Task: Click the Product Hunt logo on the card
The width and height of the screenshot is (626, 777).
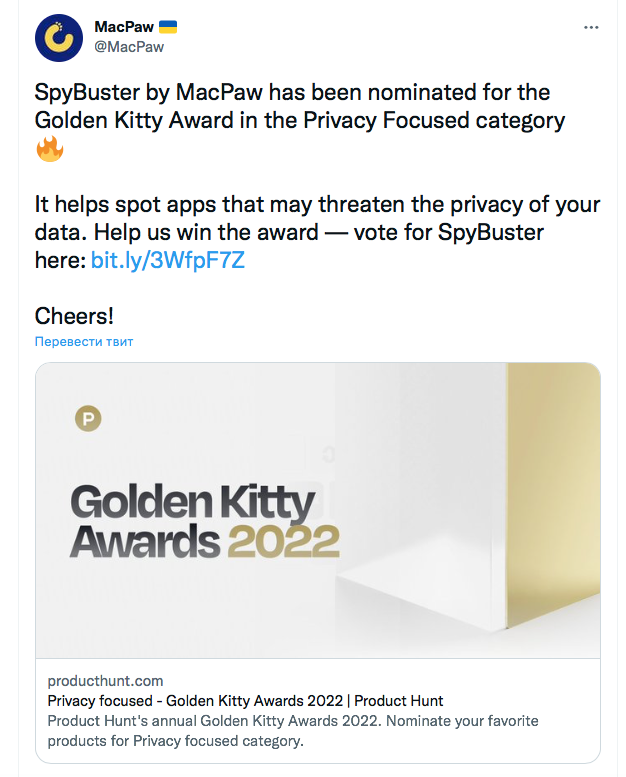Action: click(x=89, y=418)
